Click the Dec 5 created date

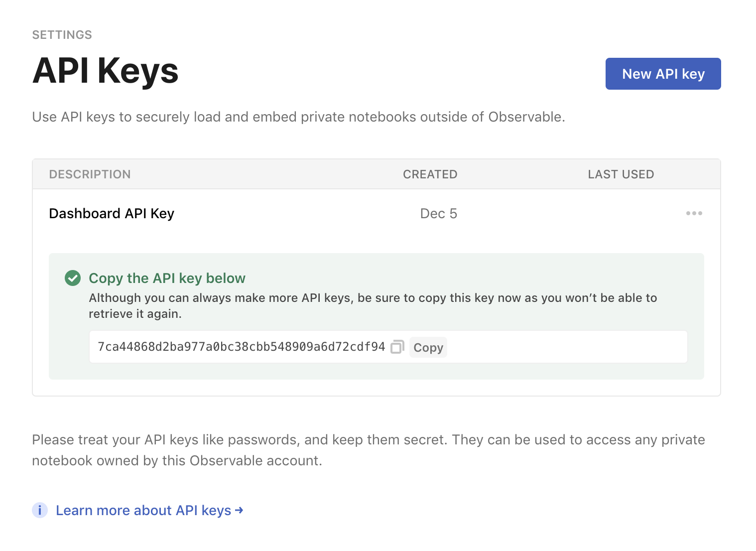coord(438,213)
